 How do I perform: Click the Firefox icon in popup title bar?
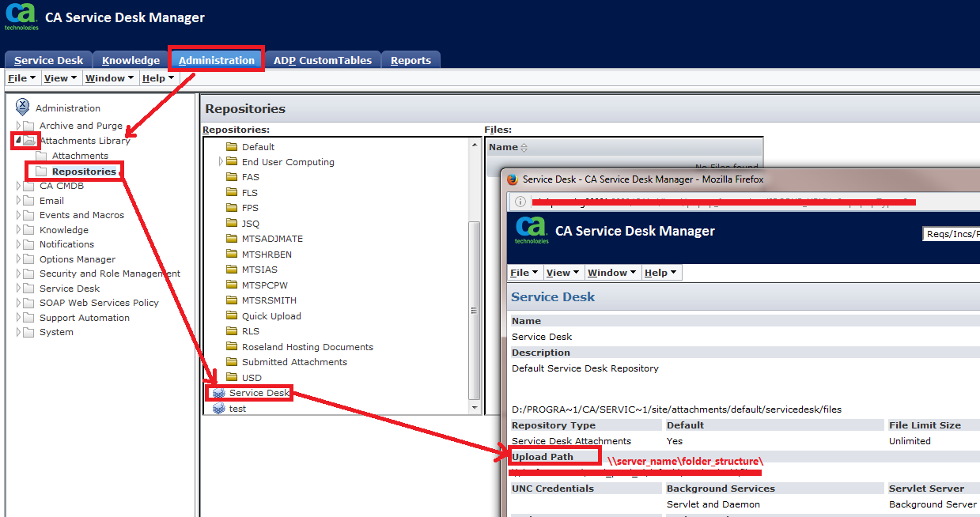pyautogui.click(x=511, y=179)
